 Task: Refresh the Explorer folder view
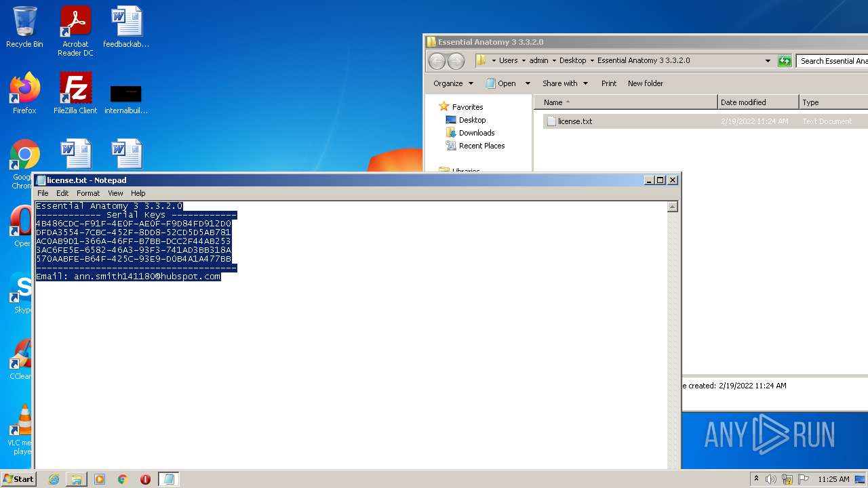coord(785,61)
